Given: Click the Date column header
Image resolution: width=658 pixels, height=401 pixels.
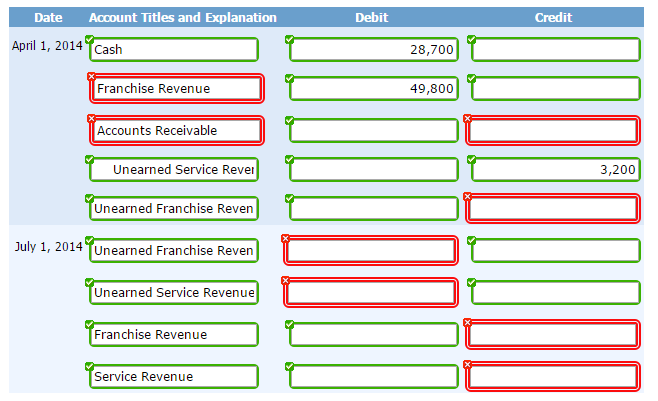Looking at the screenshot, I should 48,18.
